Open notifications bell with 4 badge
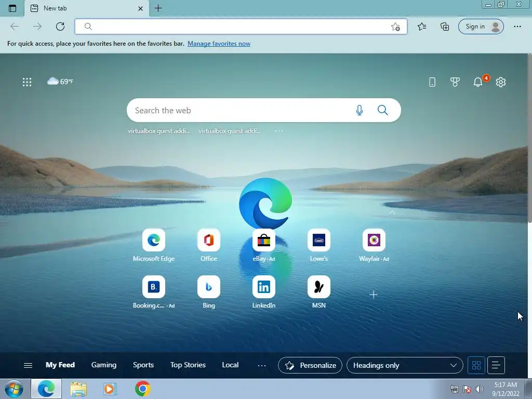Image resolution: width=532 pixels, height=399 pixels. (478, 82)
